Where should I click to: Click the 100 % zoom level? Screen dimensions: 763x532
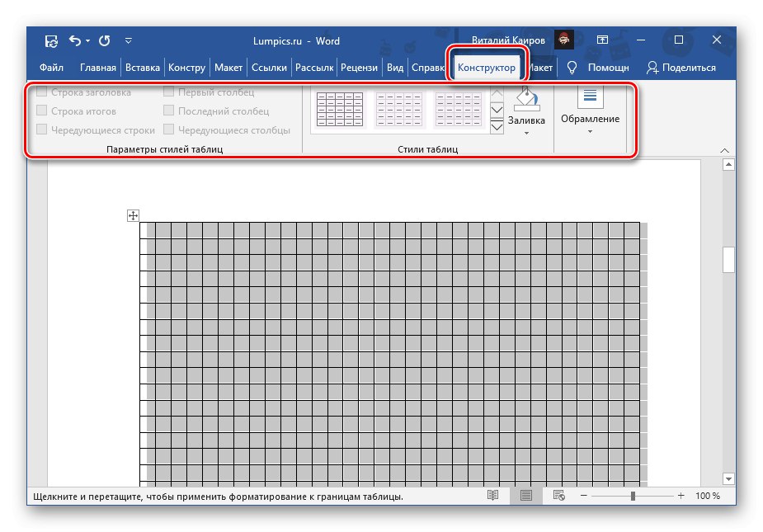click(x=708, y=496)
